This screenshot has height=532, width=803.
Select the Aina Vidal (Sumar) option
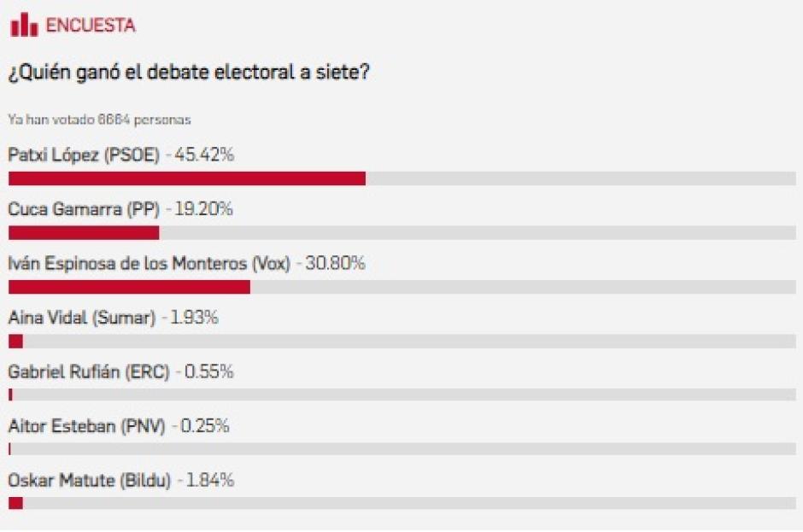[x=81, y=318]
